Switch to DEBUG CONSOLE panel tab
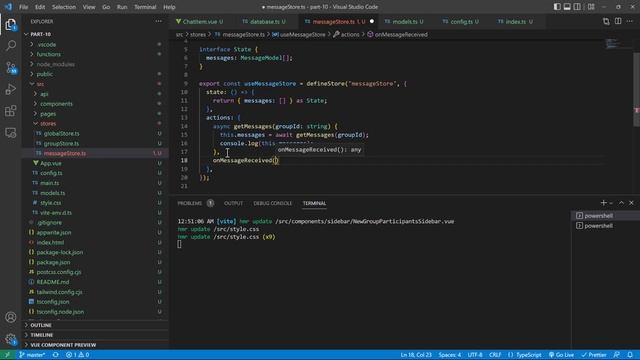This screenshot has height=360, width=640. pyautogui.click(x=273, y=203)
